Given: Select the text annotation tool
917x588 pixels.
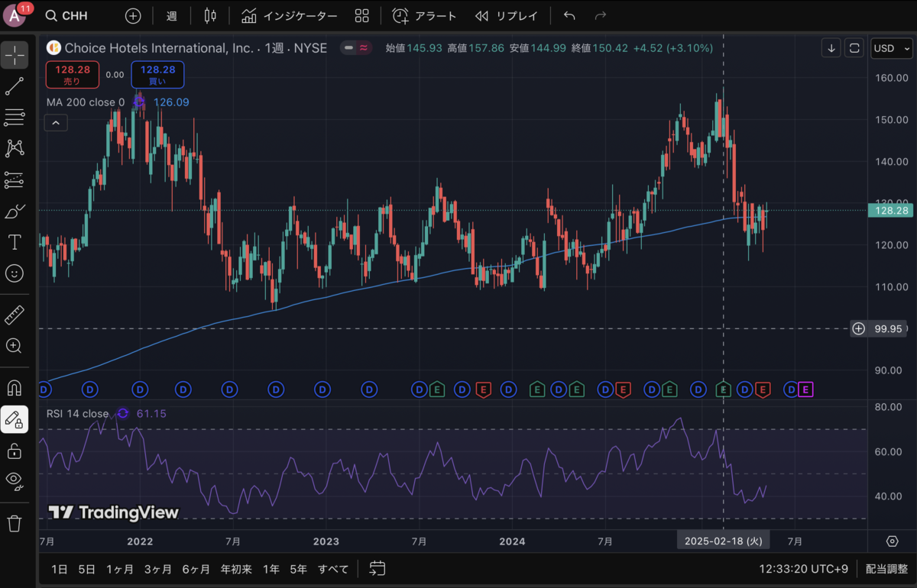Looking at the screenshot, I should (15, 242).
